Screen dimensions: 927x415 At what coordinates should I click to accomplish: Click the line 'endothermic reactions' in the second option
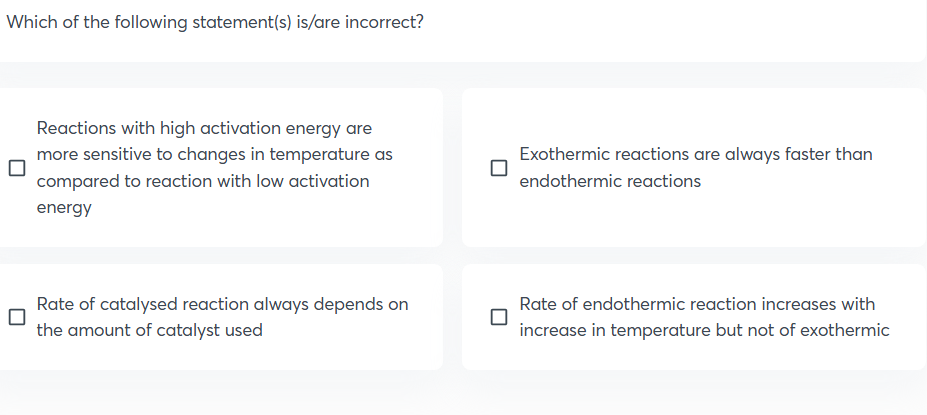pos(610,181)
